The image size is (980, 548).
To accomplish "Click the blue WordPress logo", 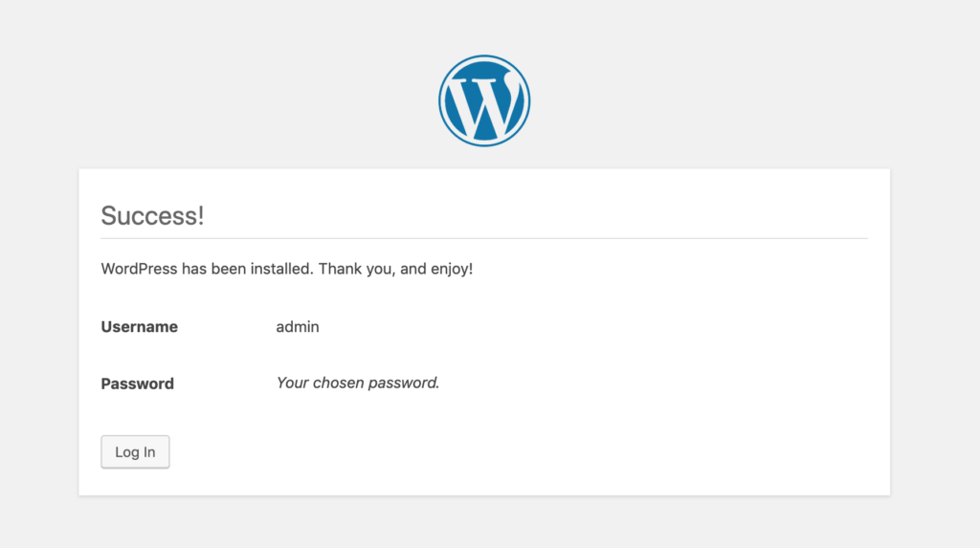I will [x=484, y=100].
